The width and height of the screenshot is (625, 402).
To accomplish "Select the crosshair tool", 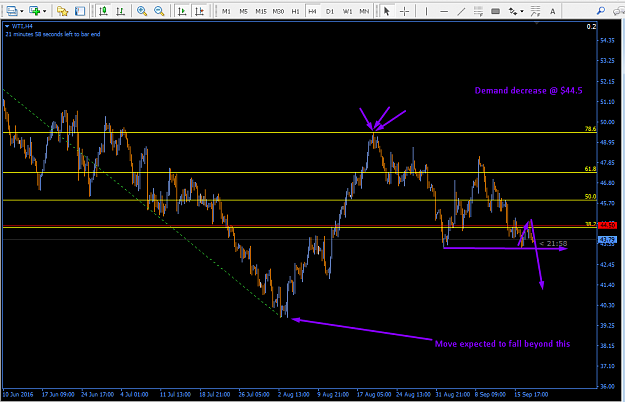I will [404, 12].
